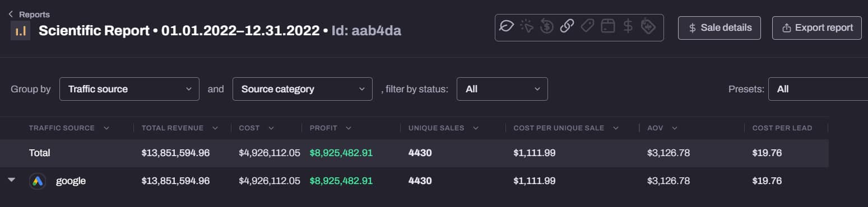Screen dimensions: 868x207
Task: Collapse the google row triangle
Action: 12,180
